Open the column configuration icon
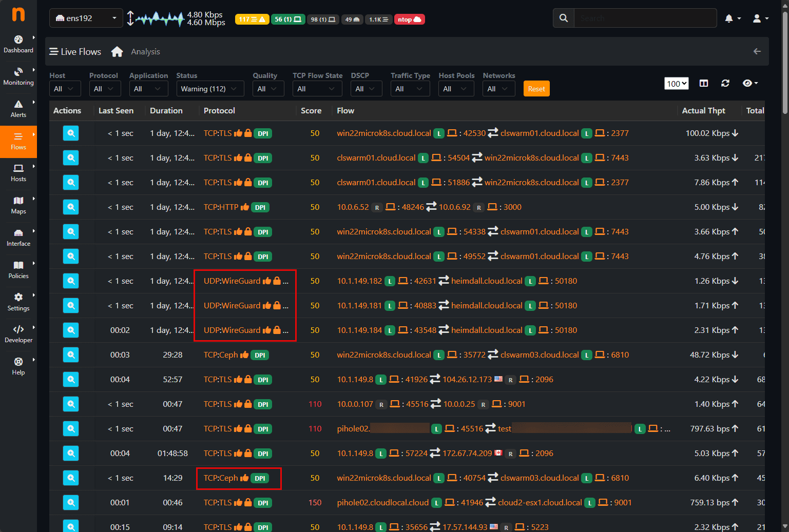Viewport: 789px width, 532px height. [x=703, y=83]
